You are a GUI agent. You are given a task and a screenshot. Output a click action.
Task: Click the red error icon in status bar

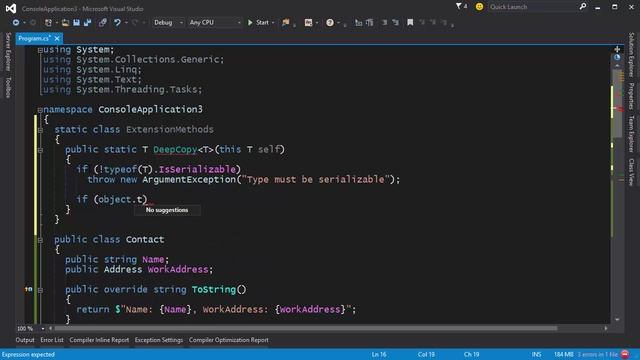click(x=625, y=354)
